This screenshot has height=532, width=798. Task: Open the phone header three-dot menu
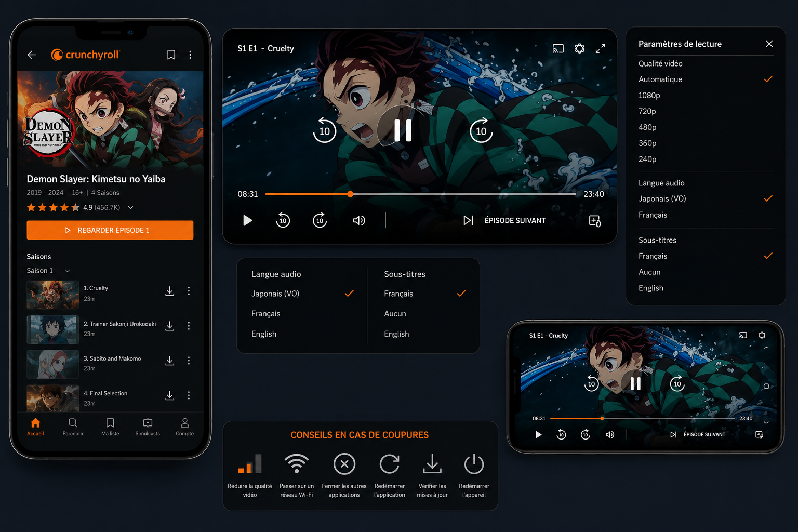point(190,55)
